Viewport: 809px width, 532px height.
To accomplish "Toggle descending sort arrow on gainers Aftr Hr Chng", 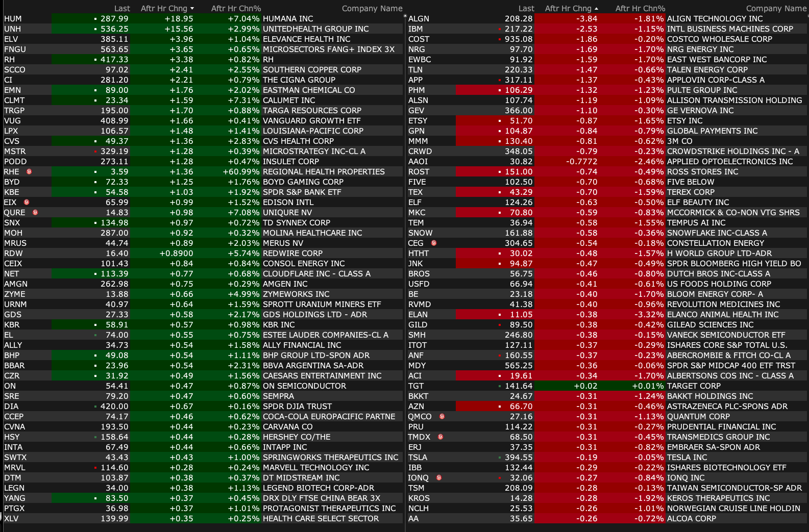I will 192,9.
